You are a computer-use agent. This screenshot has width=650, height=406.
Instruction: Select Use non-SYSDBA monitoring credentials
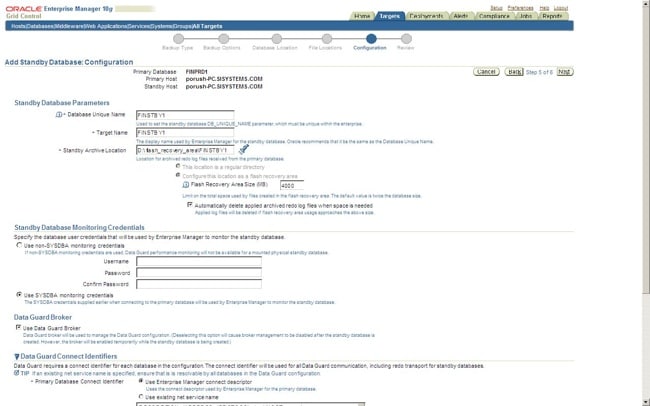tap(19, 245)
